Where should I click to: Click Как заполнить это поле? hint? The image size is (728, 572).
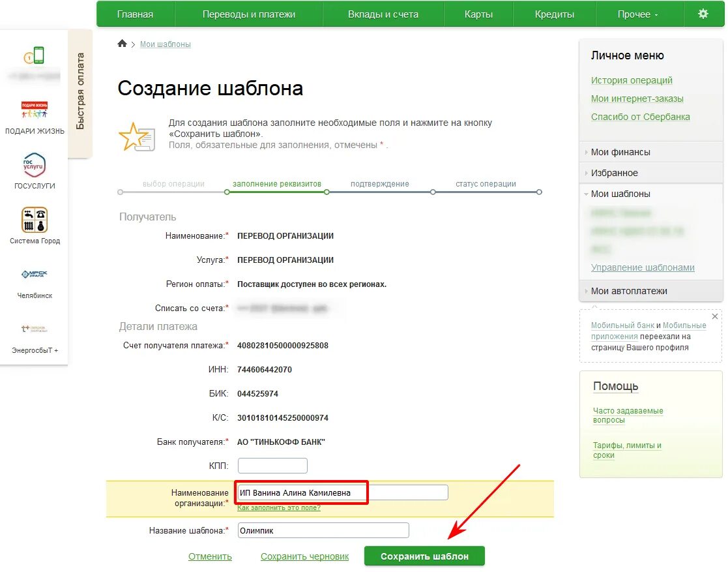[278, 507]
